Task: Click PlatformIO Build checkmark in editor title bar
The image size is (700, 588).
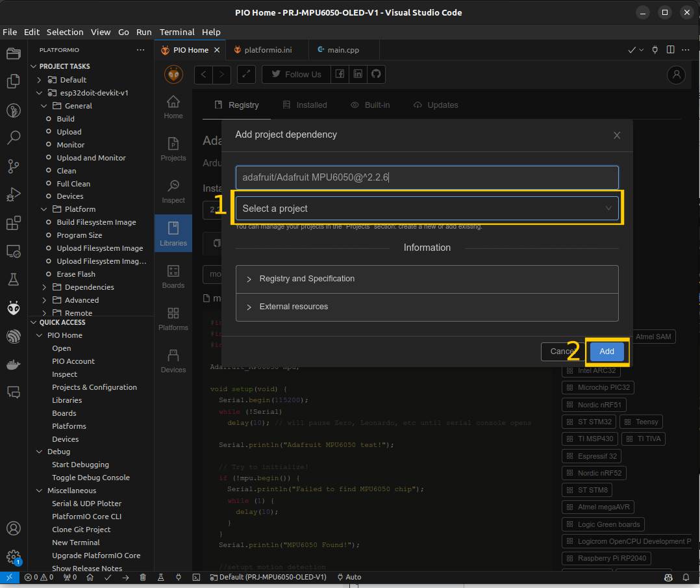Action: (x=632, y=50)
